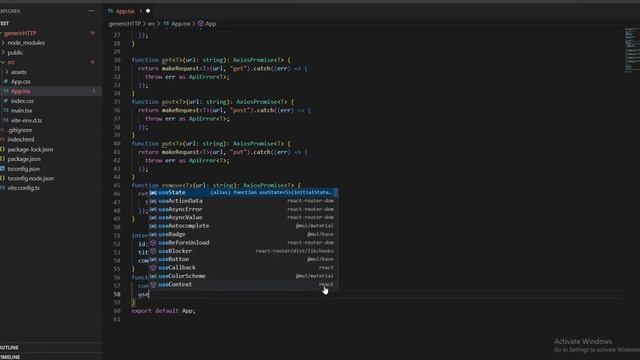Place cursor on export default App line
640x360 pixels.
point(163,311)
